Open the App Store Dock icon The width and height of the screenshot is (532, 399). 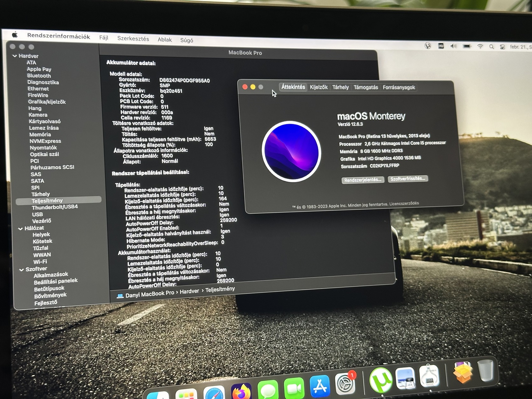pos(320,386)
